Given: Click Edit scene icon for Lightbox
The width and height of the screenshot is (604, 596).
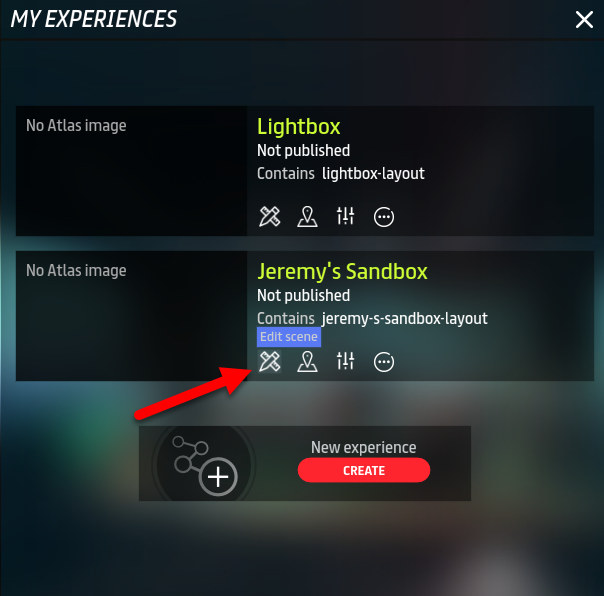Looking at the screenshot, I should pos(269,217).
